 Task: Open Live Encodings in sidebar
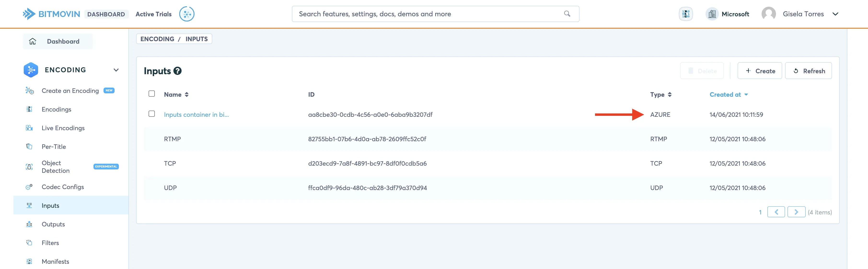coord(63,128)
